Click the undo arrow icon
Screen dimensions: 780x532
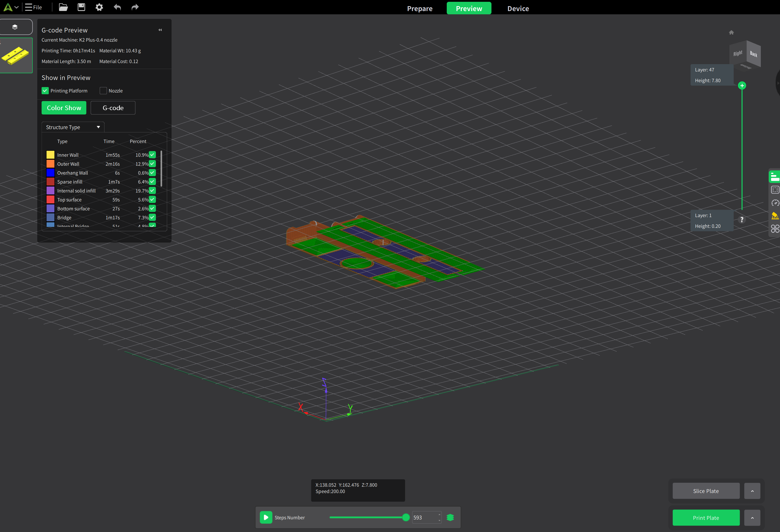(x=117, y=7)
